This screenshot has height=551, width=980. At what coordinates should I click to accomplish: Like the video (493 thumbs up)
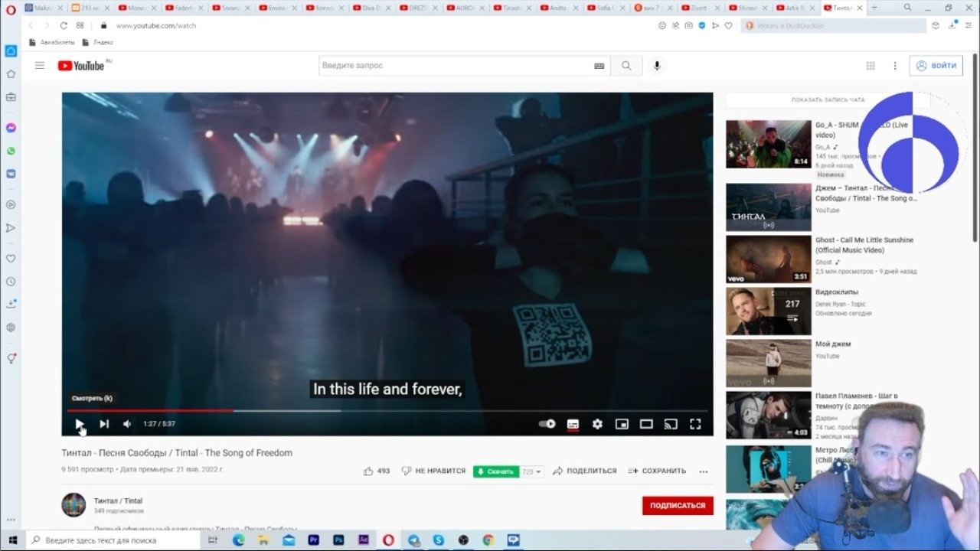coord(377,471)
